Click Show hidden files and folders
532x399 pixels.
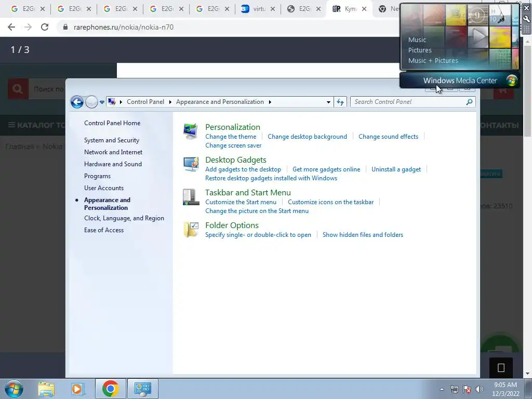pos(363,235)
